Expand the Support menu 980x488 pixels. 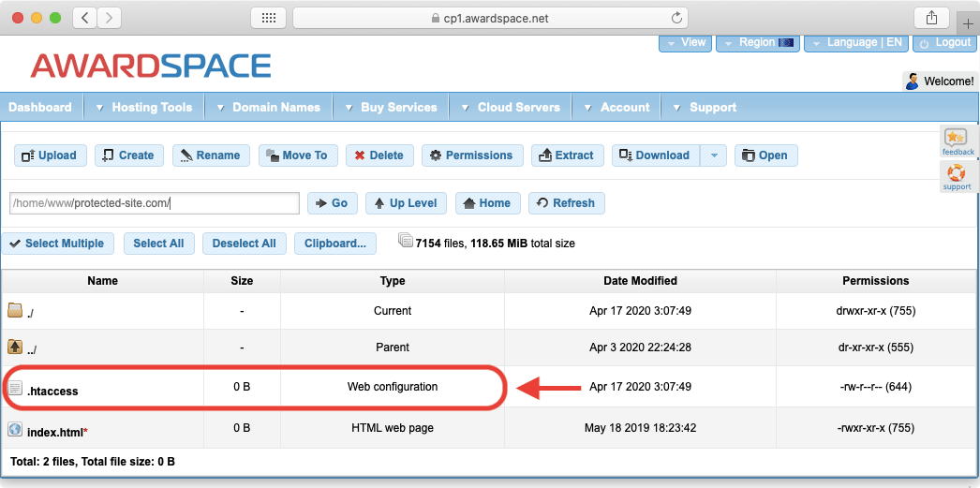[705, 108]
